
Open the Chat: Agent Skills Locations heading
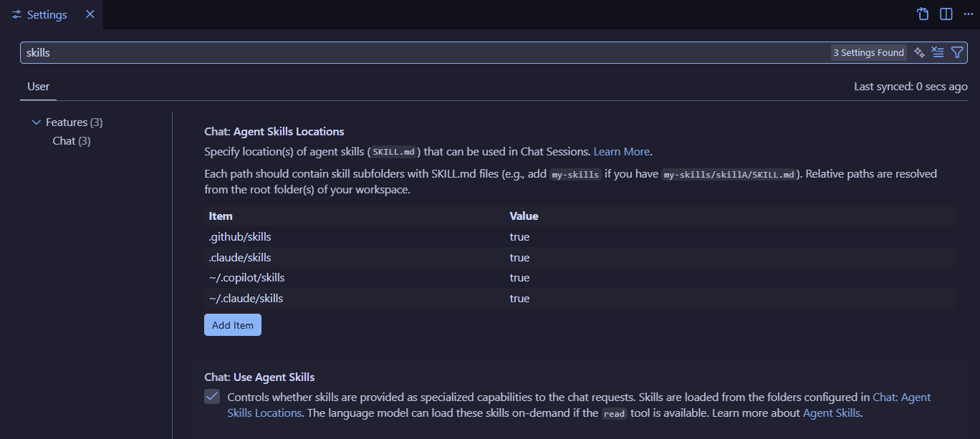pyautogui.click(x=273, y=131)
